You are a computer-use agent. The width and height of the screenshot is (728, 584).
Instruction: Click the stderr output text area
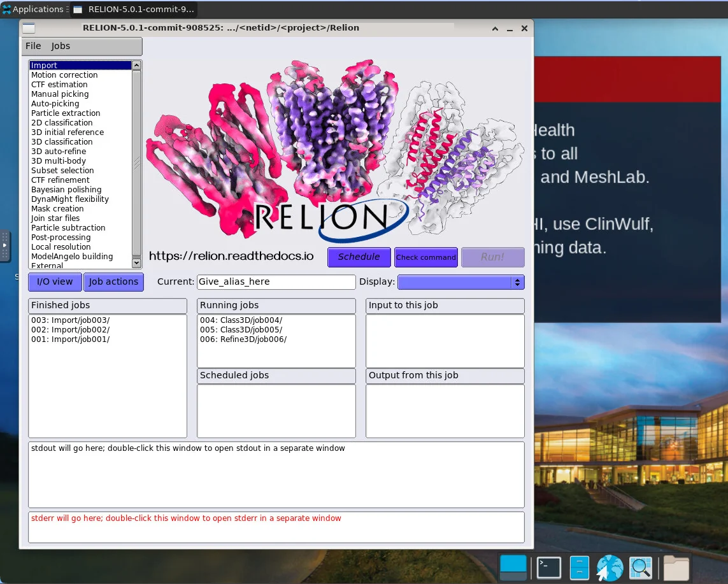(276, 527)
